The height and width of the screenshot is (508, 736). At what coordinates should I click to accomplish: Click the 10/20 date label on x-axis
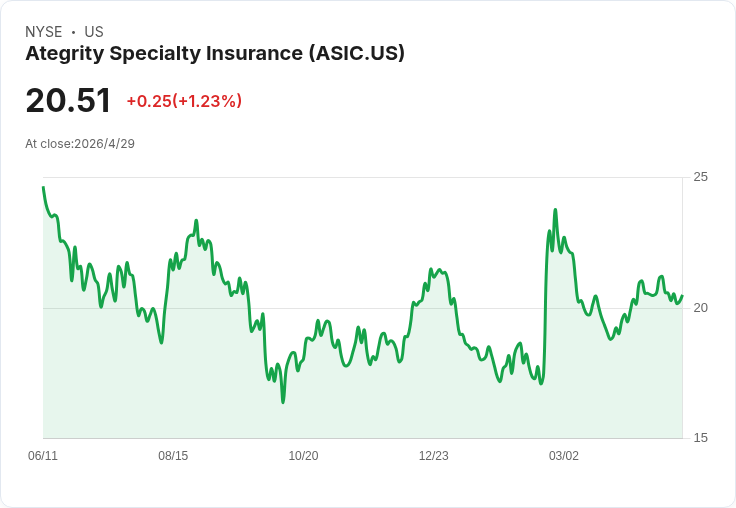click(303, 455)
